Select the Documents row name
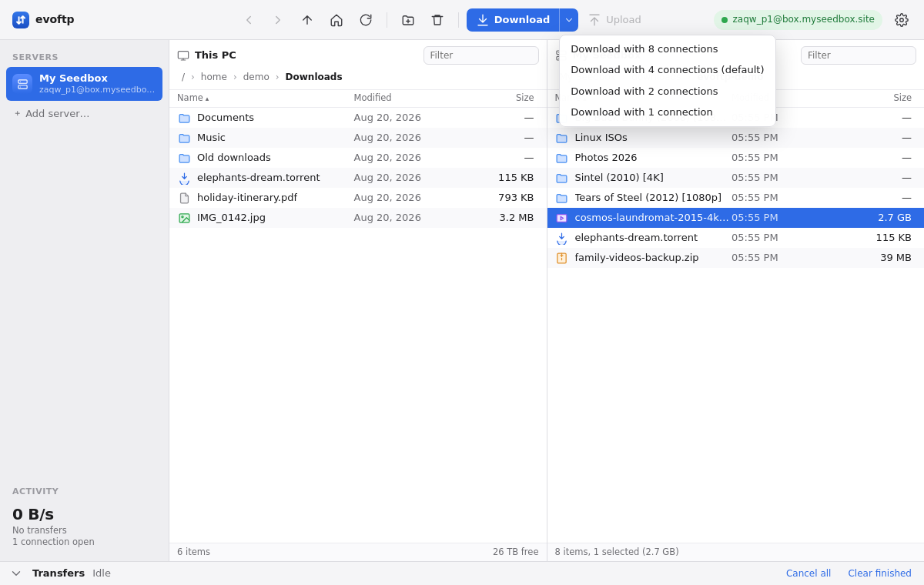 coord(226,118)
